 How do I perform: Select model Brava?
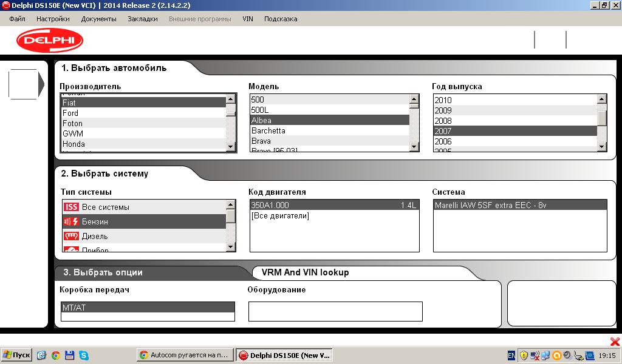330,141
